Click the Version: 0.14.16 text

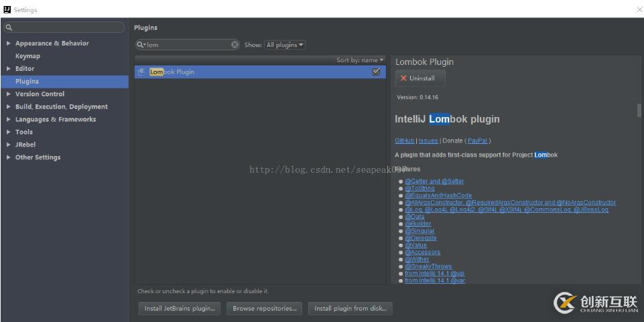click(x=417, y=97)
